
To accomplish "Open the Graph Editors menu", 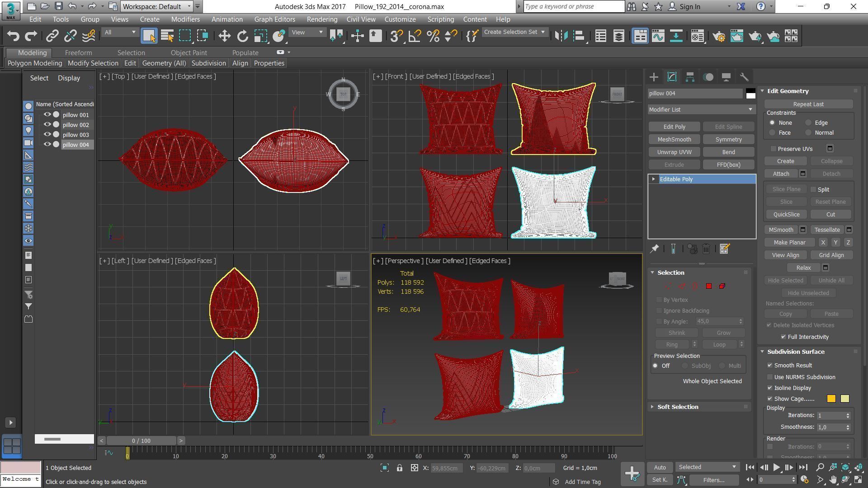I will 274,19.
